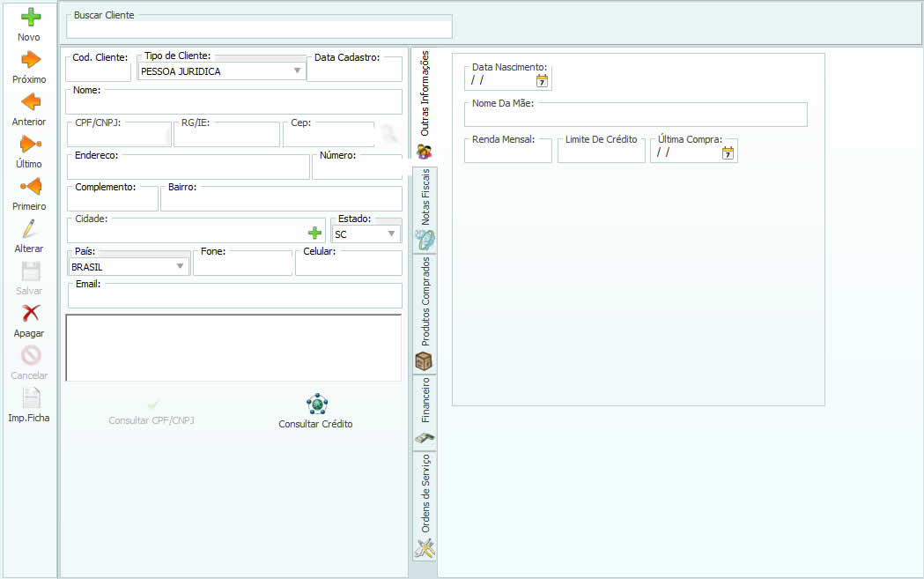Expand the Tipo de Cliente dropdown
This screenshot has width=924, height=579.
pos(297,71)
